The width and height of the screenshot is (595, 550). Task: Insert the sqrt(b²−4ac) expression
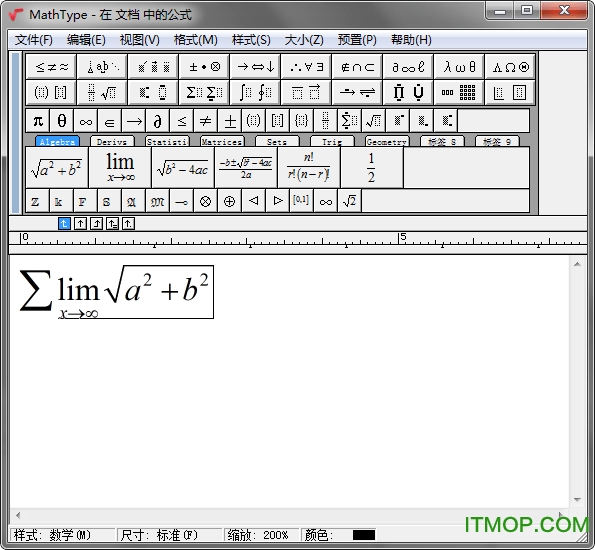click(x=183, y=167)
